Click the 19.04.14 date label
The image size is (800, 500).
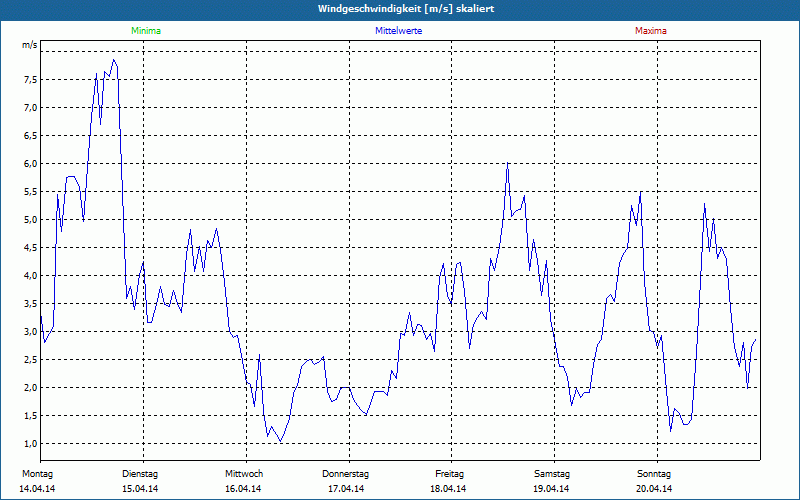(551, 489)
